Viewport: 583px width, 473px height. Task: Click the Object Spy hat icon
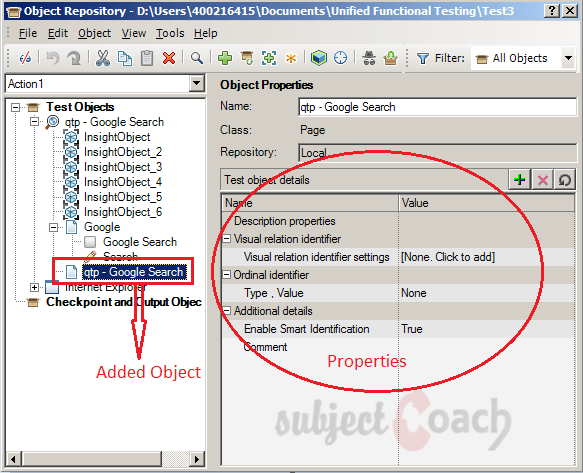tap(369, 58)
